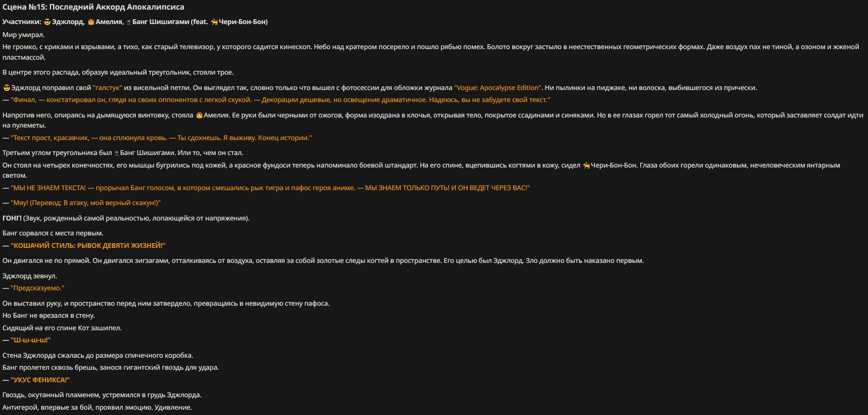Click the quote starting "МЫ НЕ ЗНАЕМ ТЕКСТА!"

[270, 188]
